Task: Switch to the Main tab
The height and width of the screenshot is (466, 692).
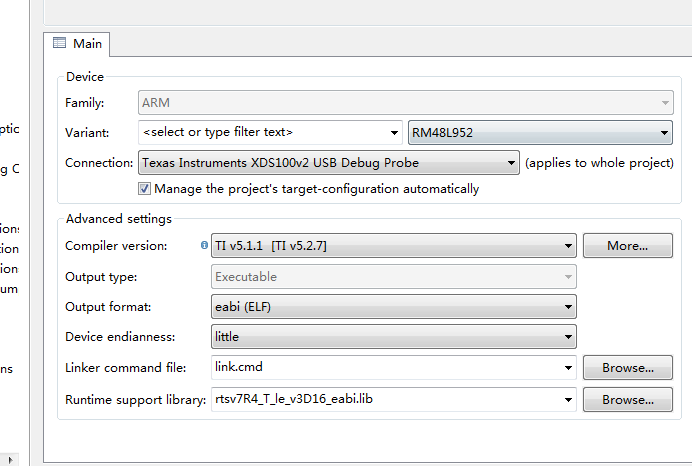Action: point(77,44)
